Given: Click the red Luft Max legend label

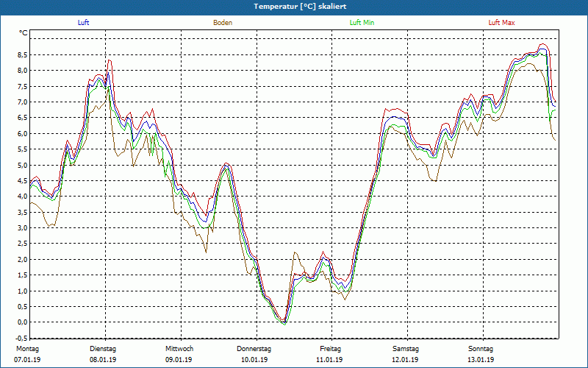Looking at the screenshot, I should pyautogui.click(x=501, y=23).
